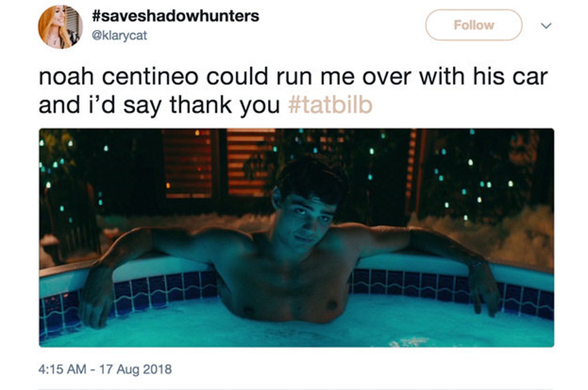588x390 pixels.
Task: Open the #tatbilb hashtag link
Action: 330,105
